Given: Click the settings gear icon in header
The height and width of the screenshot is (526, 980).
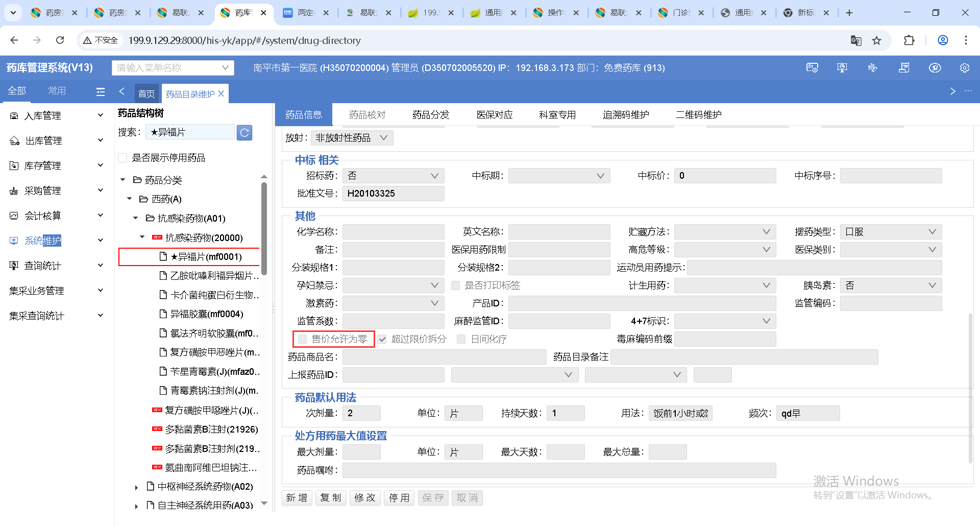Looking at the screenshot, I should (x=964, y=68).
